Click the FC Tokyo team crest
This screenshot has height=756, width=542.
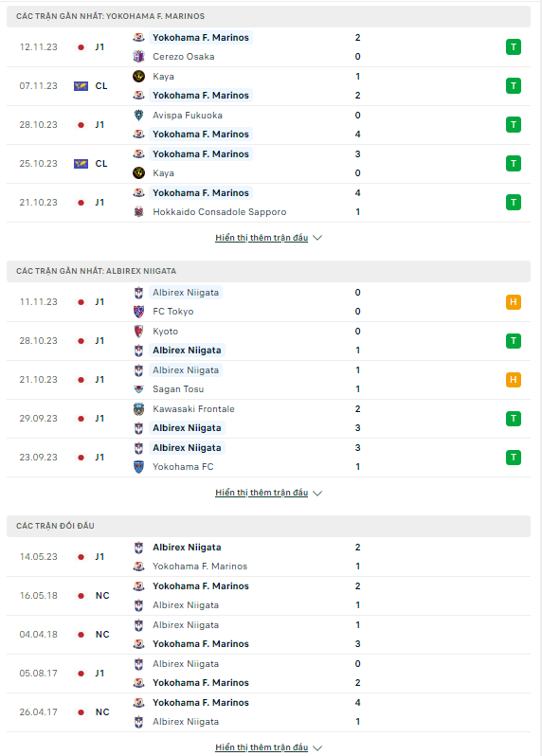(139, 312)
